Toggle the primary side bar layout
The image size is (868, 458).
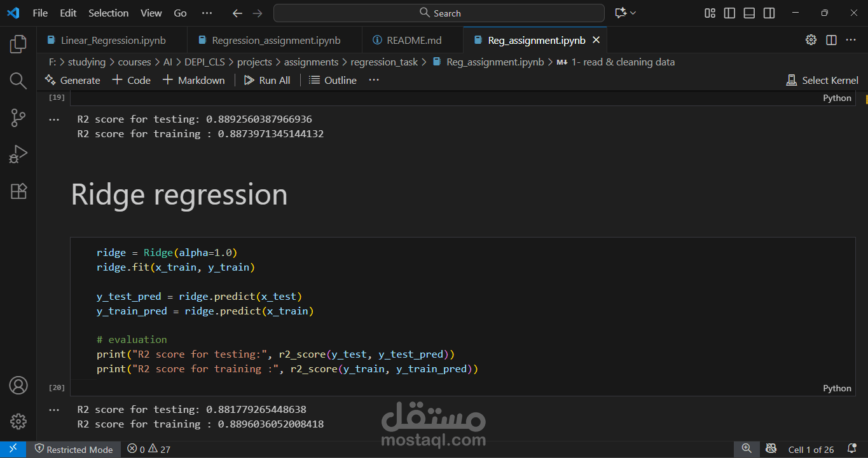tap(730, 13)
